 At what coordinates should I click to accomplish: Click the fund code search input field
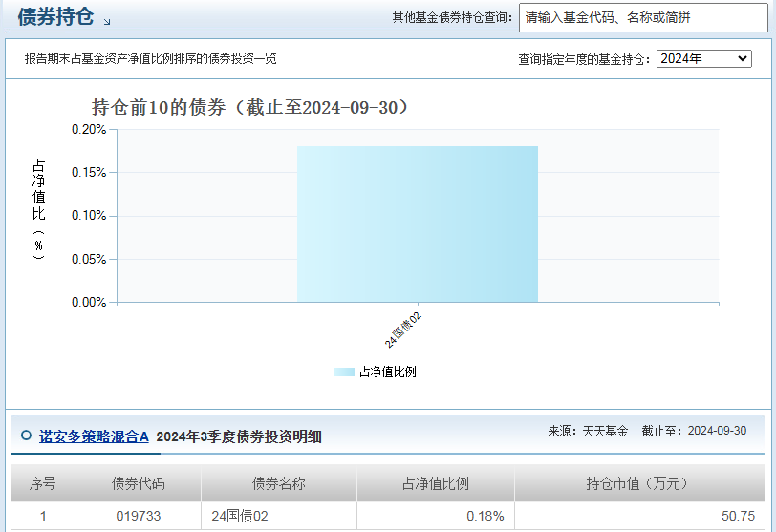(643, 18)
